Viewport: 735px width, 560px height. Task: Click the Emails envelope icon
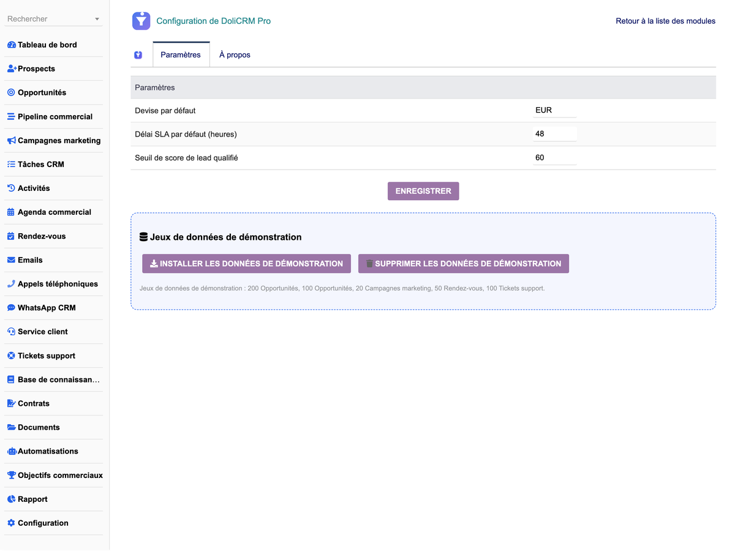pyautogui.click(x=11, y=260)
